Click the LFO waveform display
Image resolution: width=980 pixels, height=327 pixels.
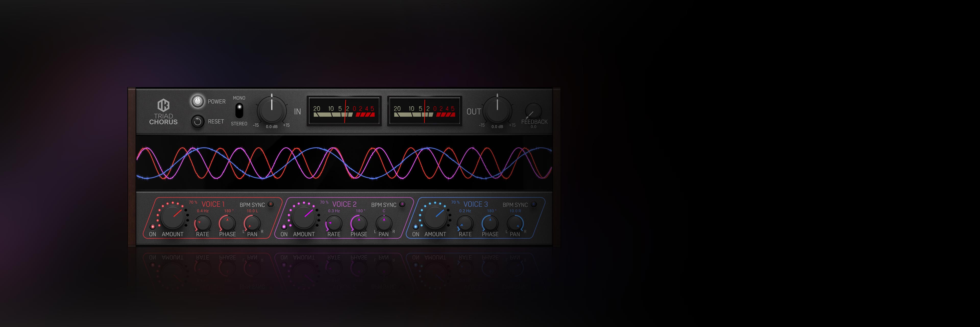point(344,163)
